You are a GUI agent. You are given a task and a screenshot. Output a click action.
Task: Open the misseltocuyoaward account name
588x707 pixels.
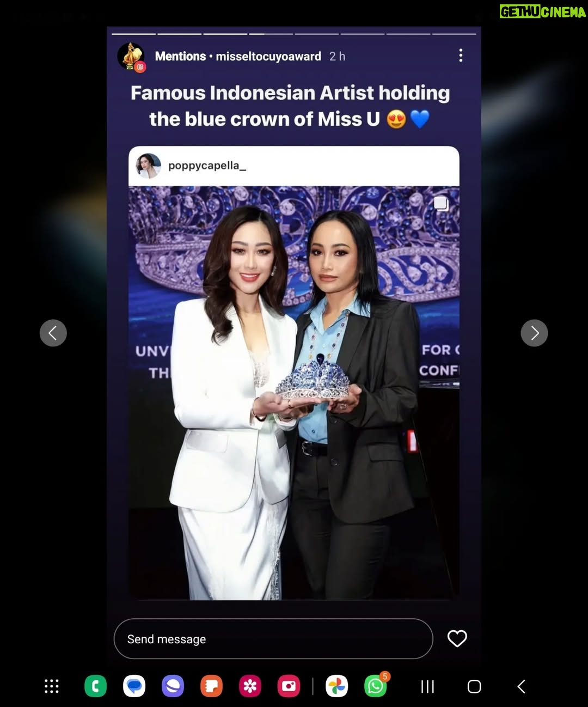[268, 56]
